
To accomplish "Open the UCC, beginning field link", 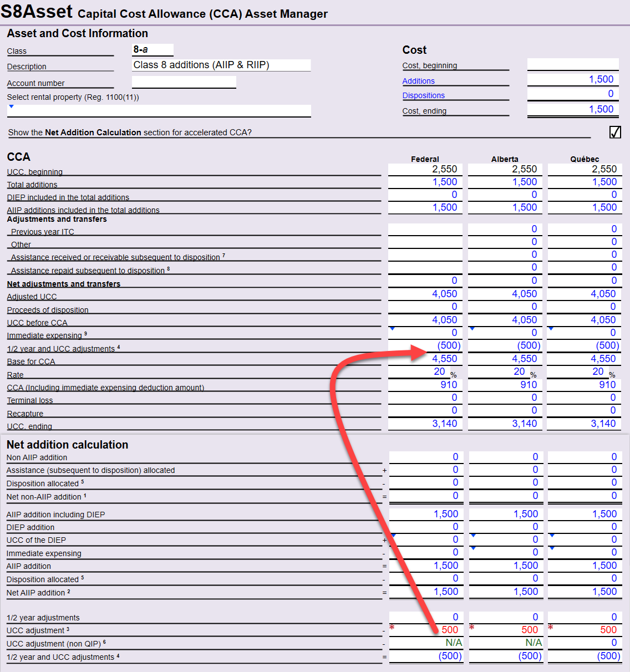I will point(34,172).
